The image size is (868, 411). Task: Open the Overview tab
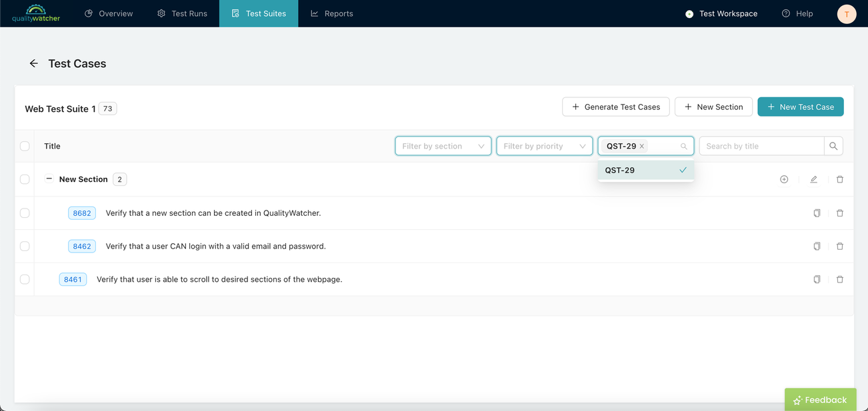click(x=109, y=13)
